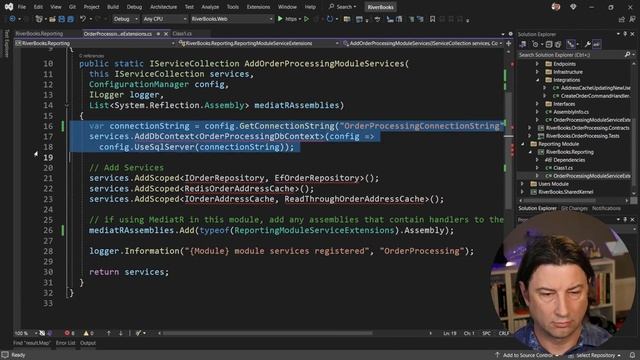Image resolution: width=640 pixels, height=360 pixels.
Task: Click the bookmark toolbar icon
Action: (432, 19)
